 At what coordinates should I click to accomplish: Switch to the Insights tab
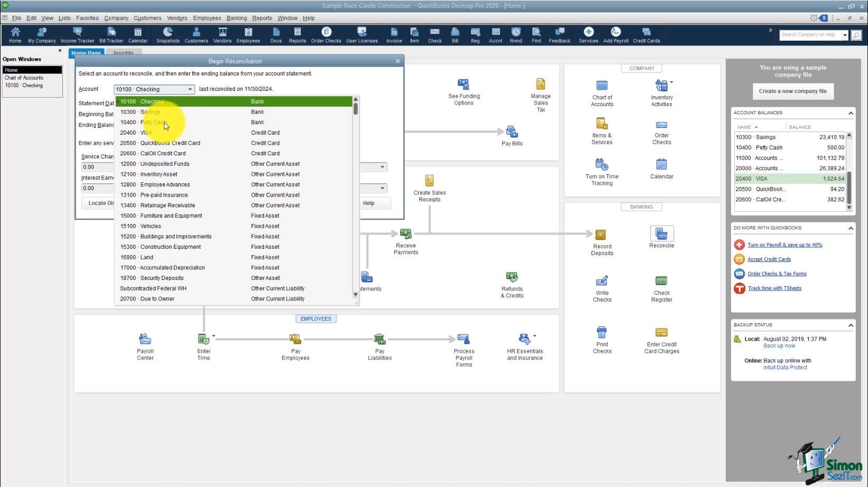[123, 53]
